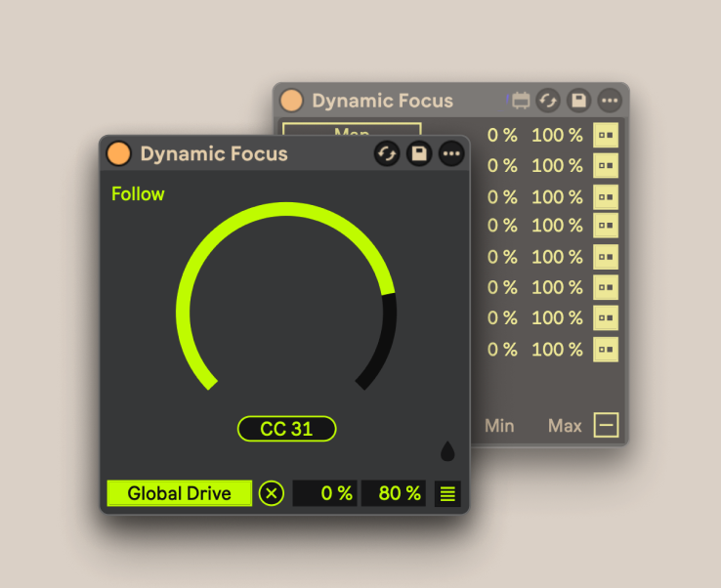The image size is (721, 588).
Task: Open three-dots menu in front Dynamic Focus window
Action: click(451, 153)
